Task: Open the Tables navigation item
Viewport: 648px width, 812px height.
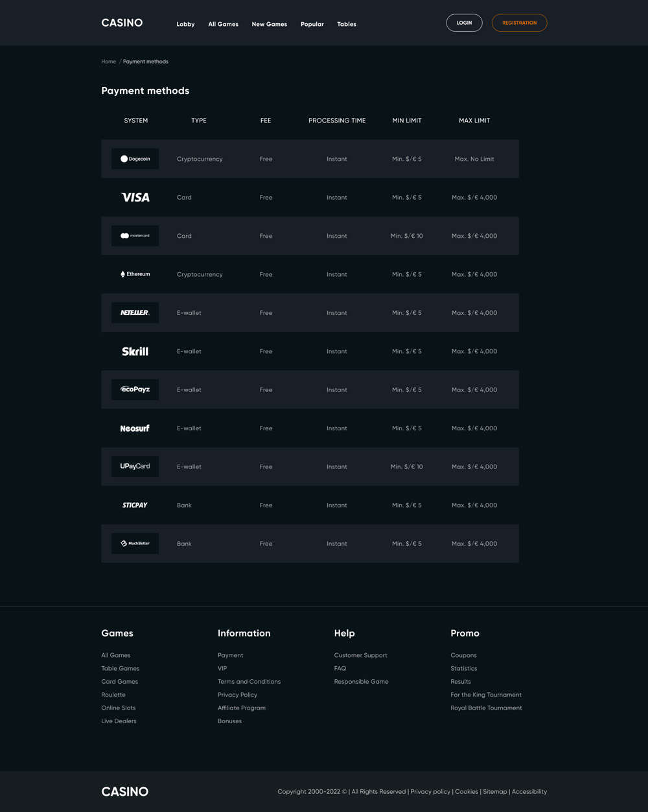Action: click(x=347, y=24)
